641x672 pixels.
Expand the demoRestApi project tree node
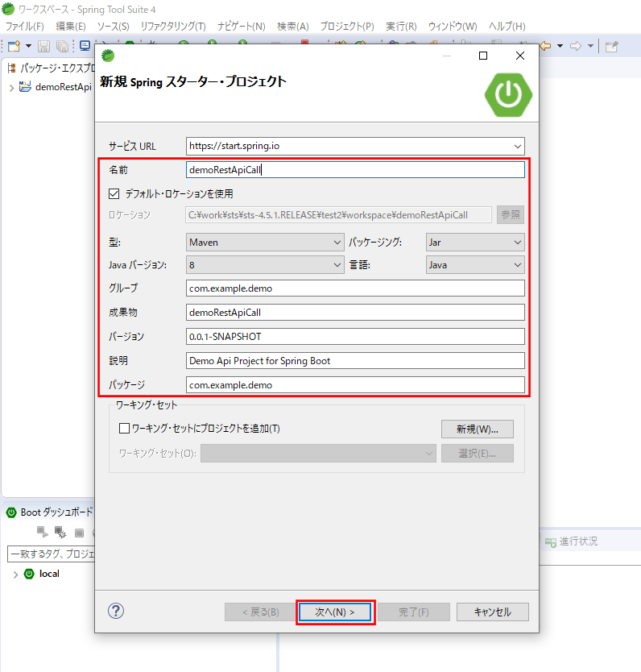(x=11, y=88)
